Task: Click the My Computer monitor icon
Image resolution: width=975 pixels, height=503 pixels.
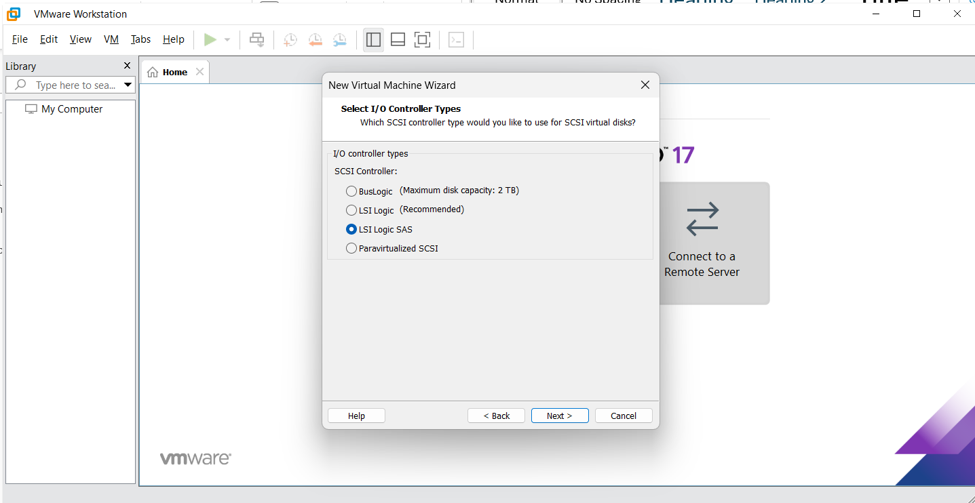Action: [x=31, y=109]
